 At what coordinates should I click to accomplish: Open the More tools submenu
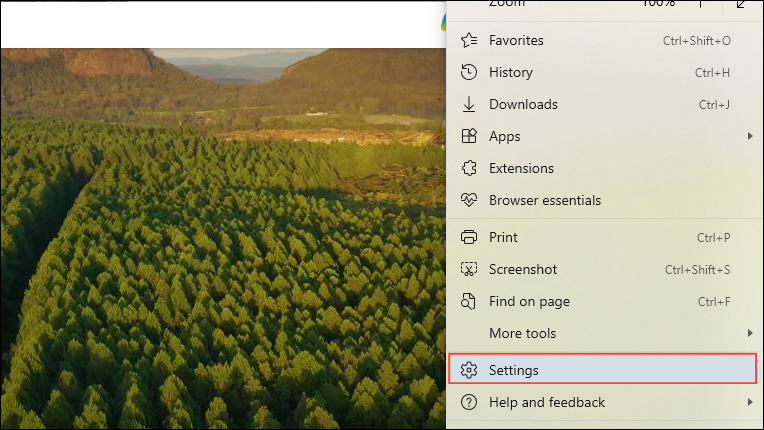click(605, 333)
